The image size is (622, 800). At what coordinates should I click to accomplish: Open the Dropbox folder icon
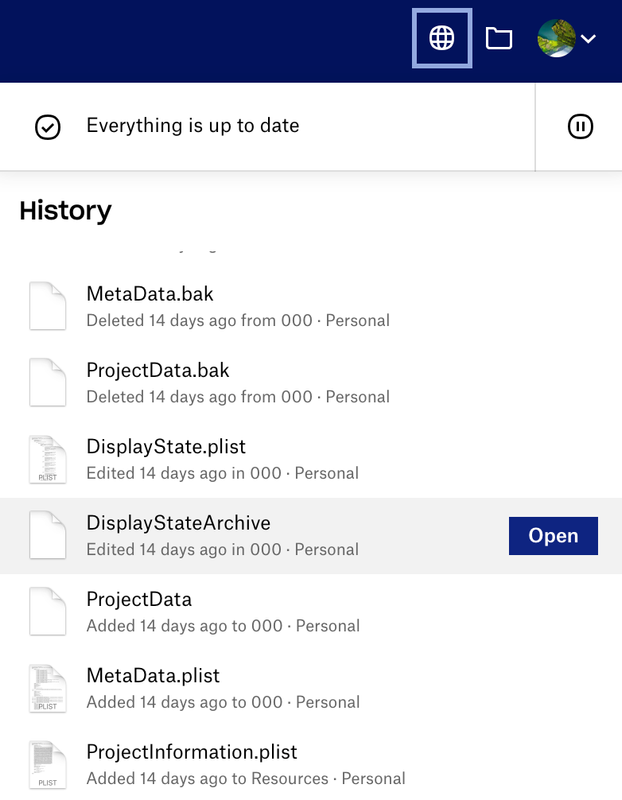[x=499, y=38]
